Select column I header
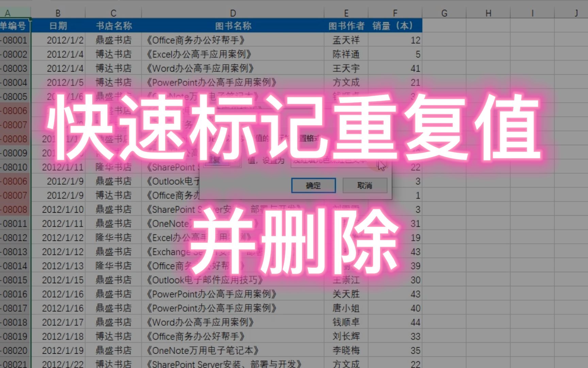The width and height of the screenshot is (588, 368). click(x=533, y=13)
